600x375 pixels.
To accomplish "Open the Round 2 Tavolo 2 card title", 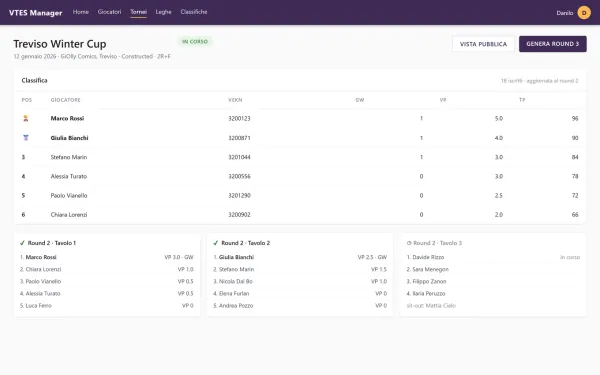I will tap(246, 243).
